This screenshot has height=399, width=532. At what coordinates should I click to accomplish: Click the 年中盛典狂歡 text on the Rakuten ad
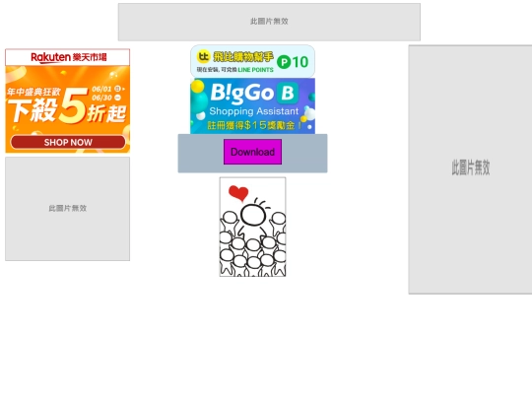click(x=33, y=92)
